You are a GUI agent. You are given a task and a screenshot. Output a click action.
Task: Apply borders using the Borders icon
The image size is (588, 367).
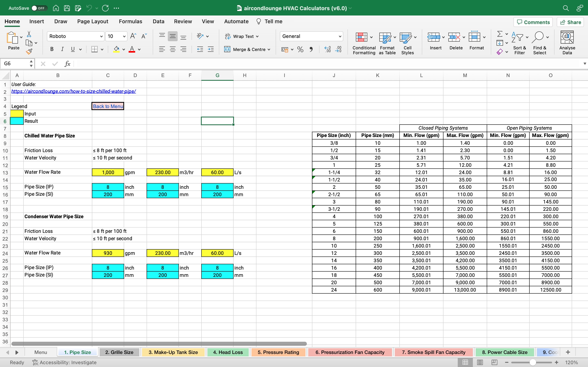94,49
